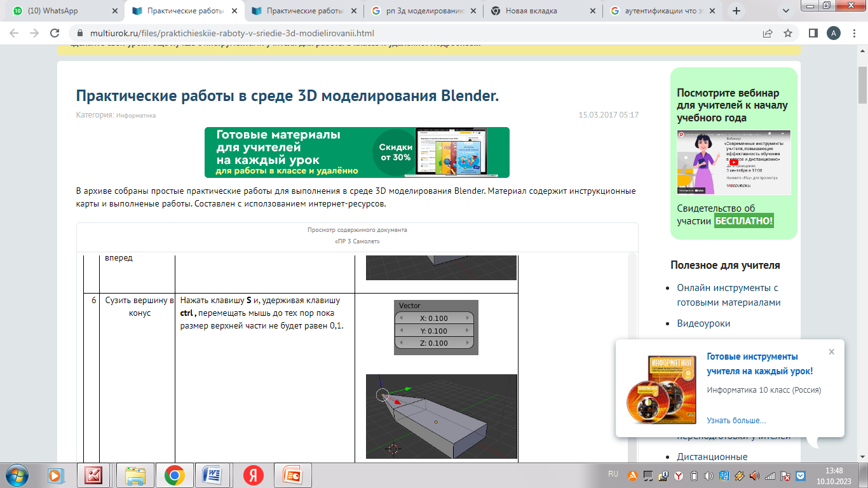Close the Готовые инструменты popup
868x488 pixels.
832,351
